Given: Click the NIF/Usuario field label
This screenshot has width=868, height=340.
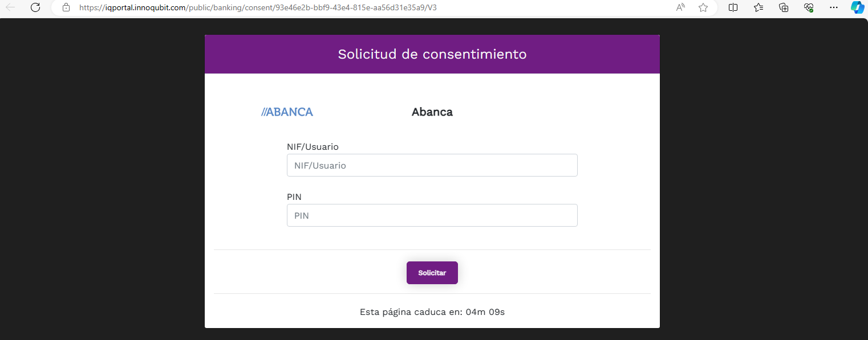Looking at the screenshot, I should [313, 146].
